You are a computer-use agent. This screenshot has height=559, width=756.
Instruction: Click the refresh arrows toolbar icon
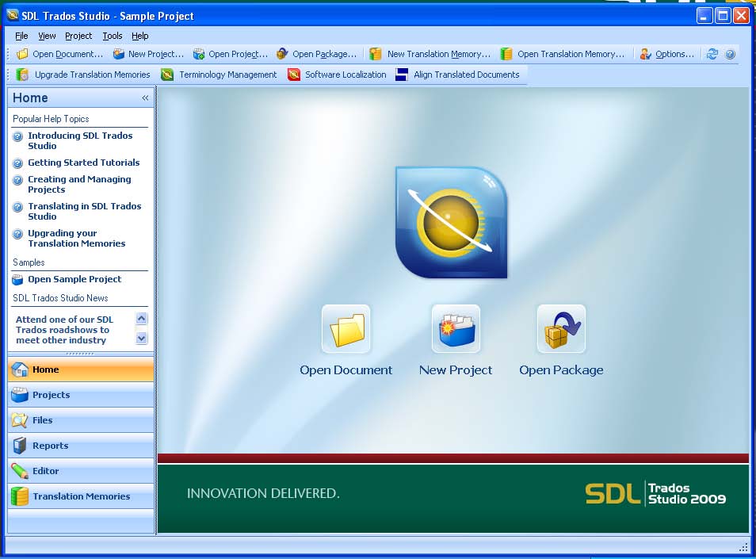tap(712, 54)
